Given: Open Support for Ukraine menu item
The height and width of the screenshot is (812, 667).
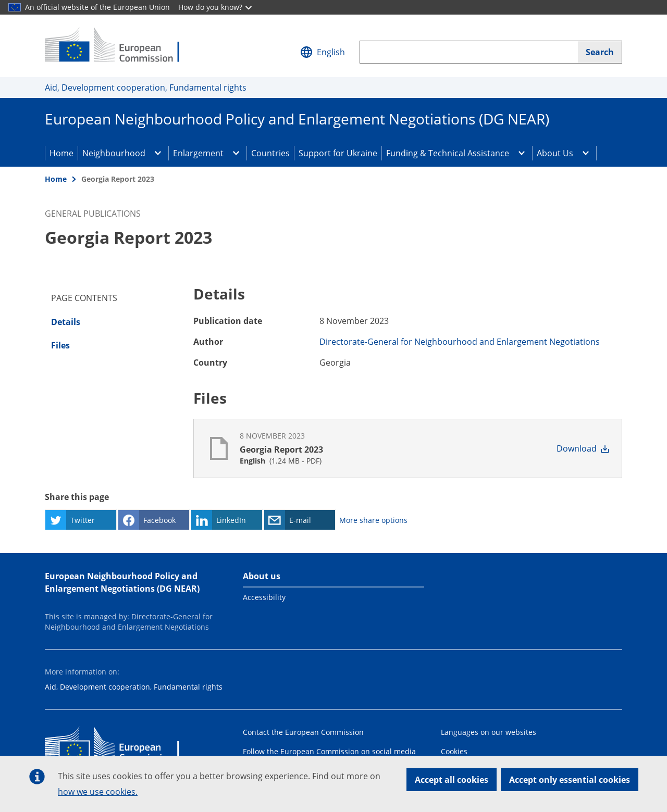Looking at the screenshot, I should [x=338, y=153].
